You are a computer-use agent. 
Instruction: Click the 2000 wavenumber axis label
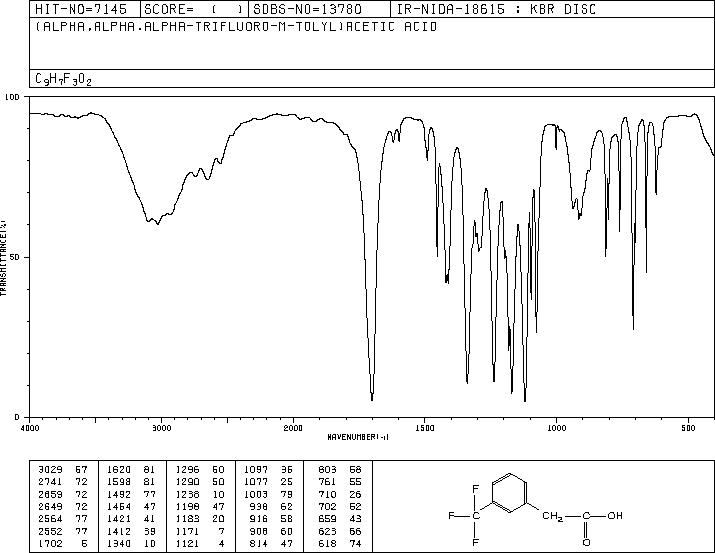[x=293, y=428]
